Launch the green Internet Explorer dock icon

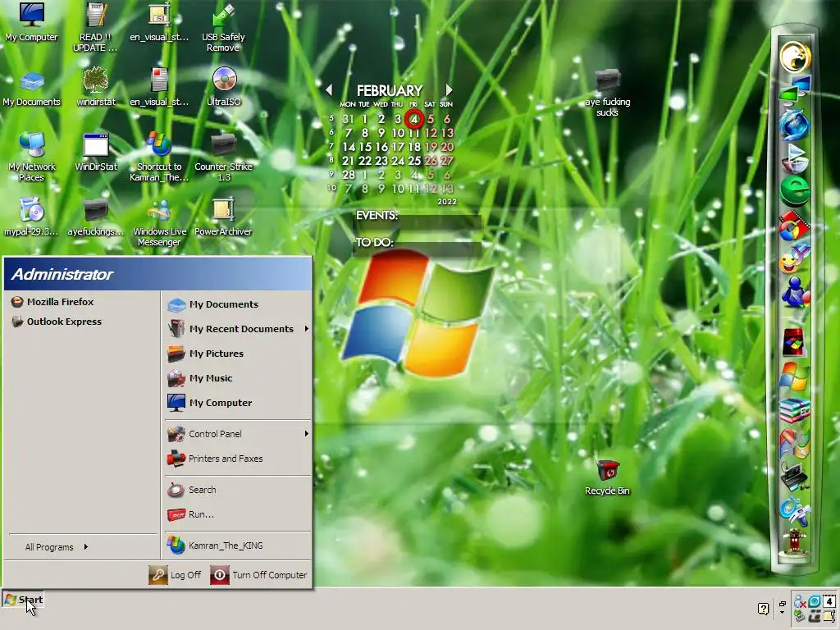pos(794,191)
